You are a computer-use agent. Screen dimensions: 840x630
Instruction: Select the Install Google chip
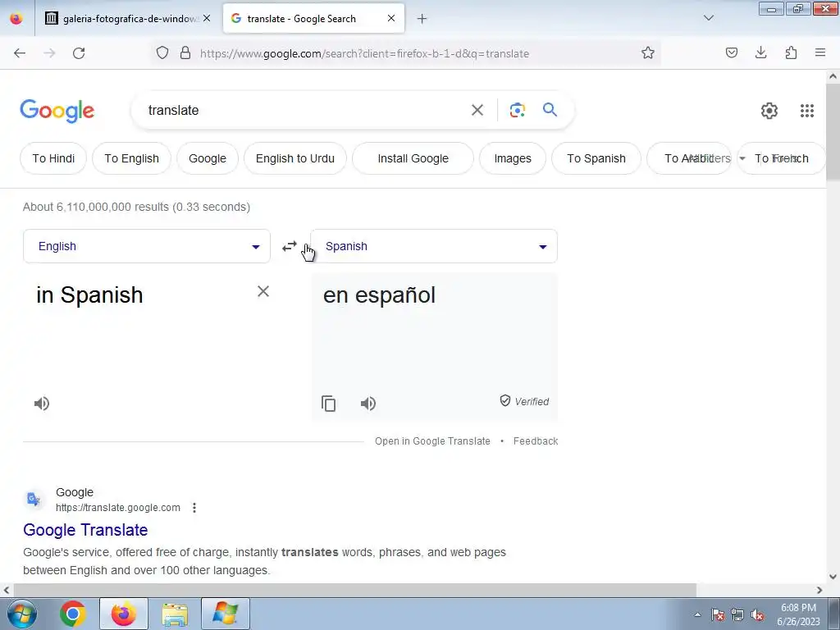(x=413, y=158)
